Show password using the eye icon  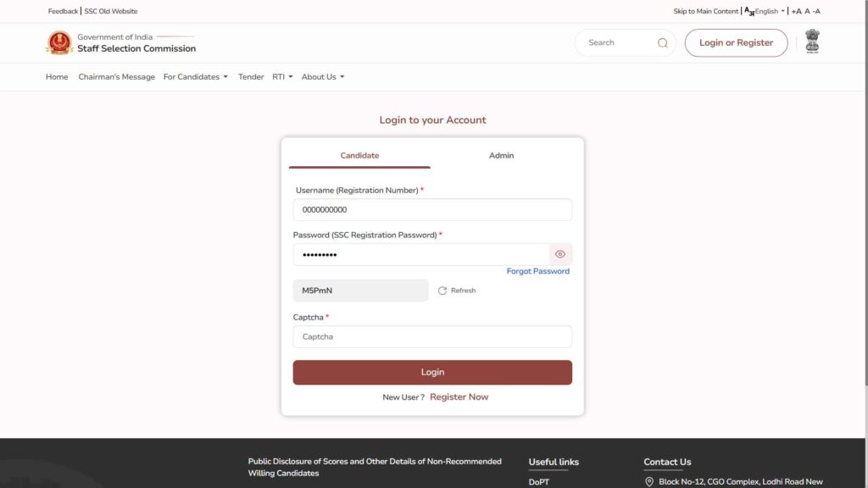point(559,254)
